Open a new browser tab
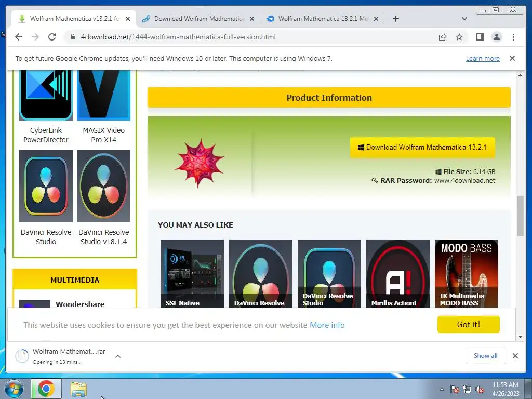 pyautogui.click(x=395, y=19)
